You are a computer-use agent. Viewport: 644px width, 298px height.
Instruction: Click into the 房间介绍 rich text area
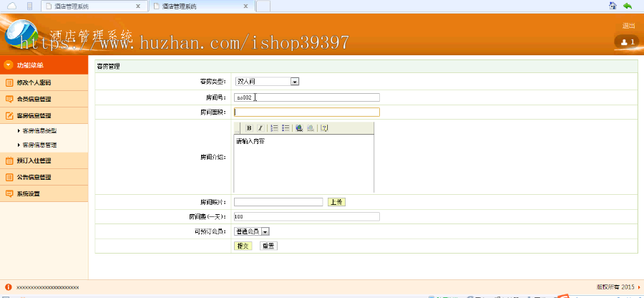click(x=304, y=163)
